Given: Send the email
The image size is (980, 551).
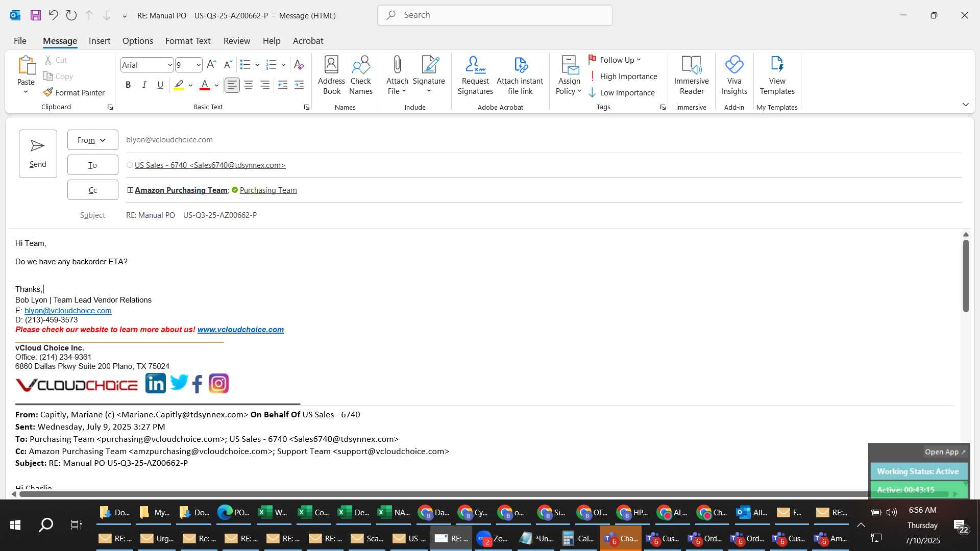Looking at the screenshot, I should [x=38, y=154].
